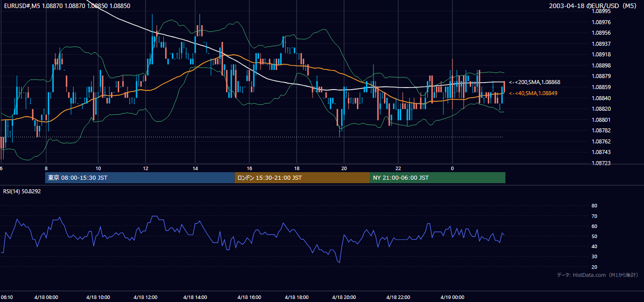Click the Tokyo 08:00-15:30 JST session bar
The width and height of the screenshot is (644, 302).
pos(140,178)
